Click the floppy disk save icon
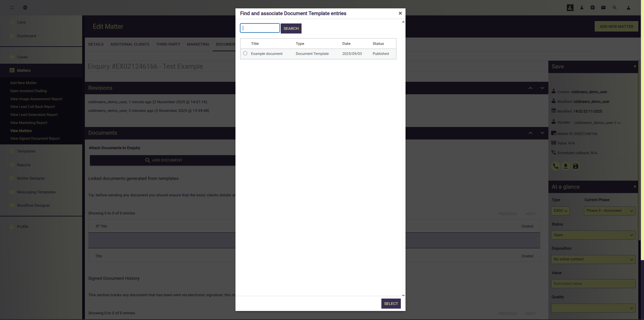Screen dimensions: 644x320 pyautogui.click(x=576, y=166)
